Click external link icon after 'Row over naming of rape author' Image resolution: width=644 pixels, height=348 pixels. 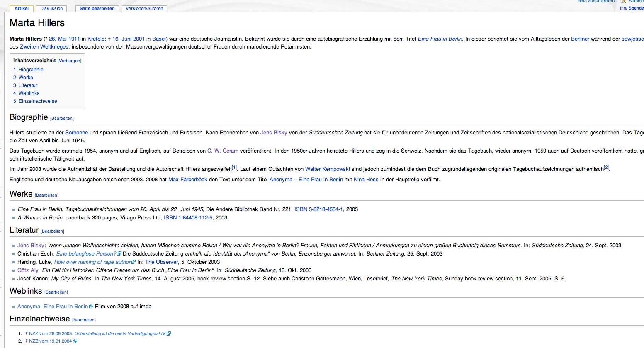tap(134, 262)
